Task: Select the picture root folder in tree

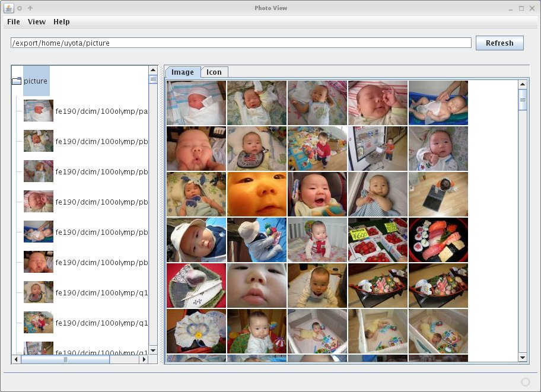Action: click(36, 81)
